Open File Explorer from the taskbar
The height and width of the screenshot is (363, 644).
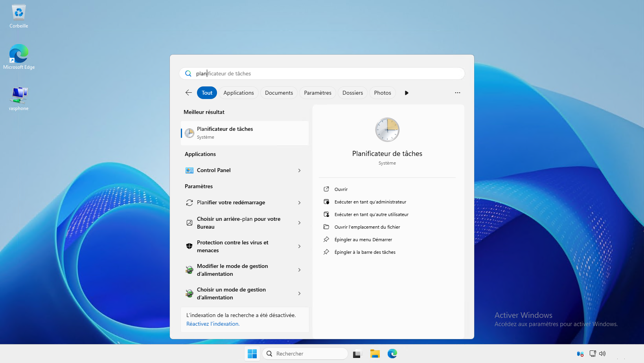tap(375, 354)
